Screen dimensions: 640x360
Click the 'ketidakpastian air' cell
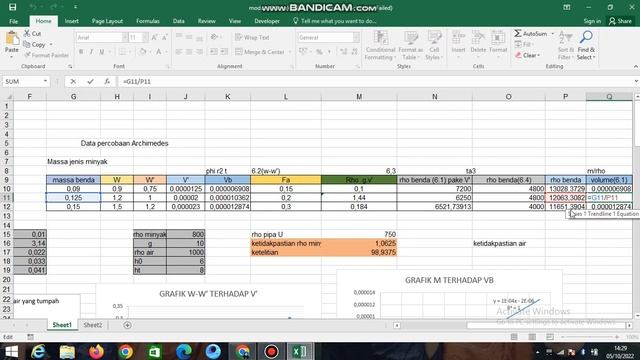(x=509, y=244)
